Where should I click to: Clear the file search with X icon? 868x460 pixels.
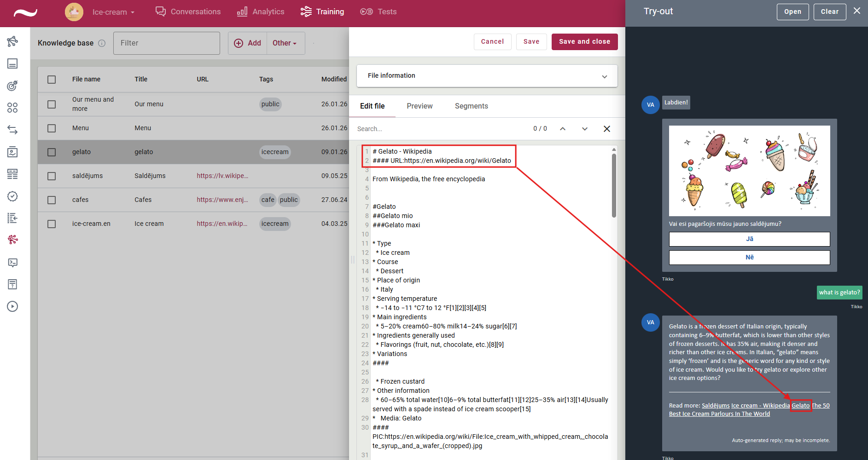[607, 129]
